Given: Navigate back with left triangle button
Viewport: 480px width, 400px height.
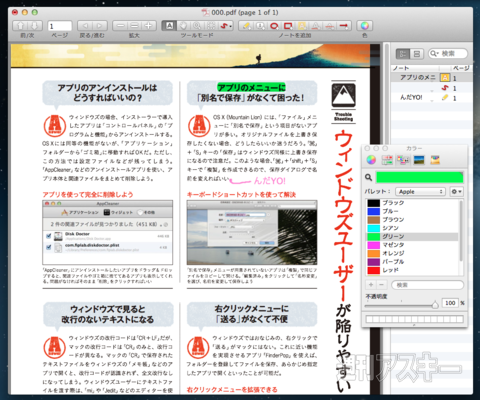Looking at the screenshot, I should click(85, 26).
